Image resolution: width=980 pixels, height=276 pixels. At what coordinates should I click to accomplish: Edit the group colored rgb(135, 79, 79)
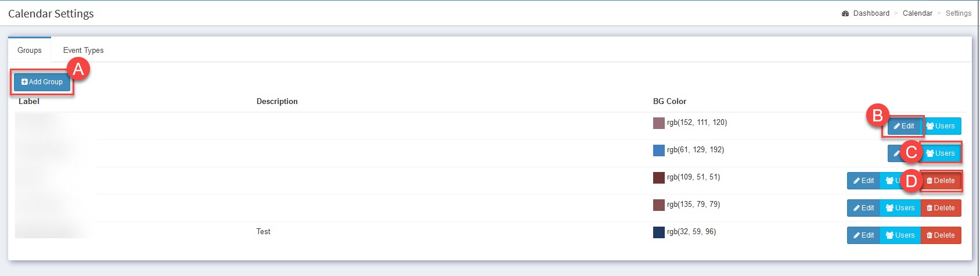tap(863, 208)
